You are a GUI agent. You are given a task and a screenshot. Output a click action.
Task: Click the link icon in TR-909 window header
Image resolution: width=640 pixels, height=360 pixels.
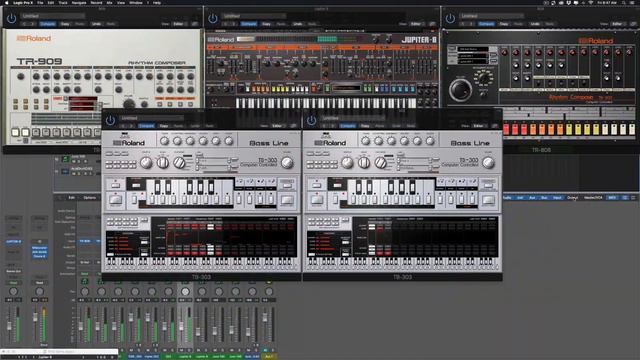[x=195, y=24]
